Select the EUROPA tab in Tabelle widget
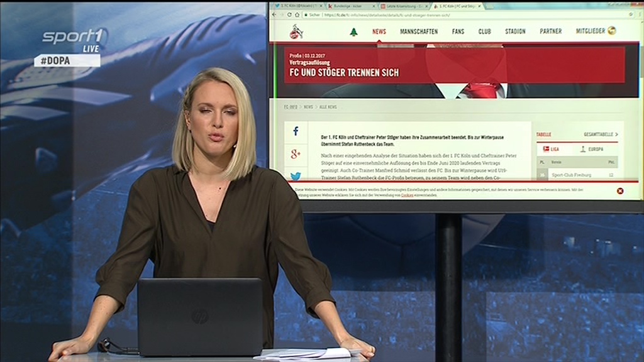The image size is (644, 362). (592, 149)
